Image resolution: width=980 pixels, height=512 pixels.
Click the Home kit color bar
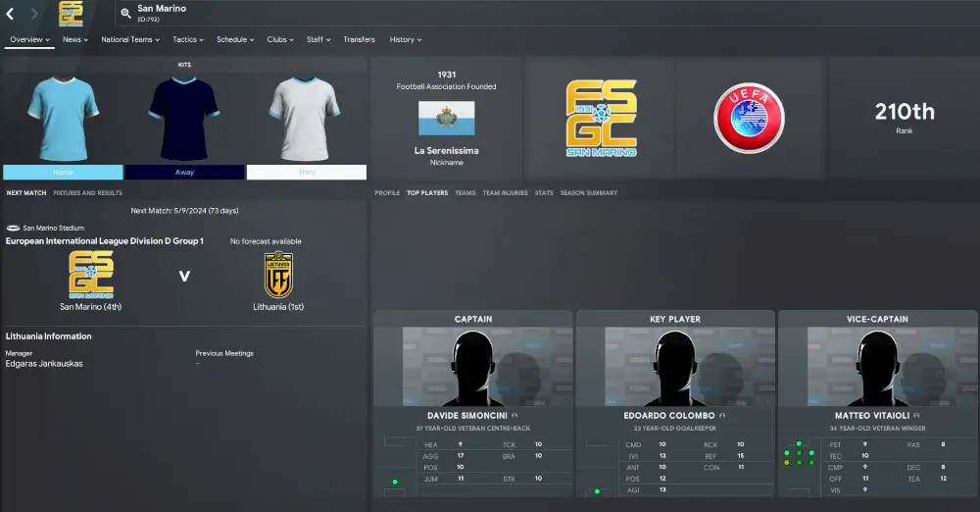coord(63,172)
